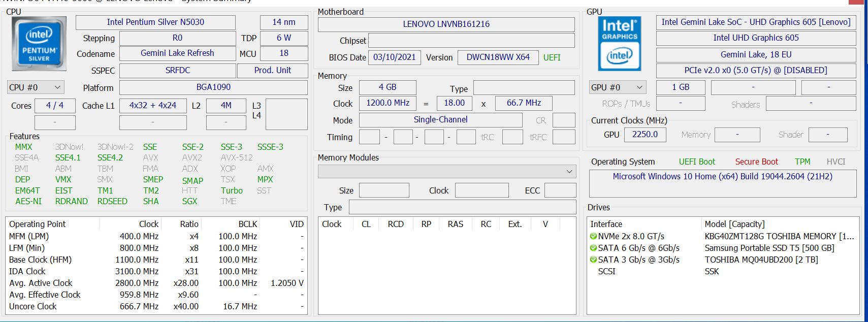Click green check icon beside SATA 6 Gb/s
The width and height of the screenshot is (868, 322).
593,248
